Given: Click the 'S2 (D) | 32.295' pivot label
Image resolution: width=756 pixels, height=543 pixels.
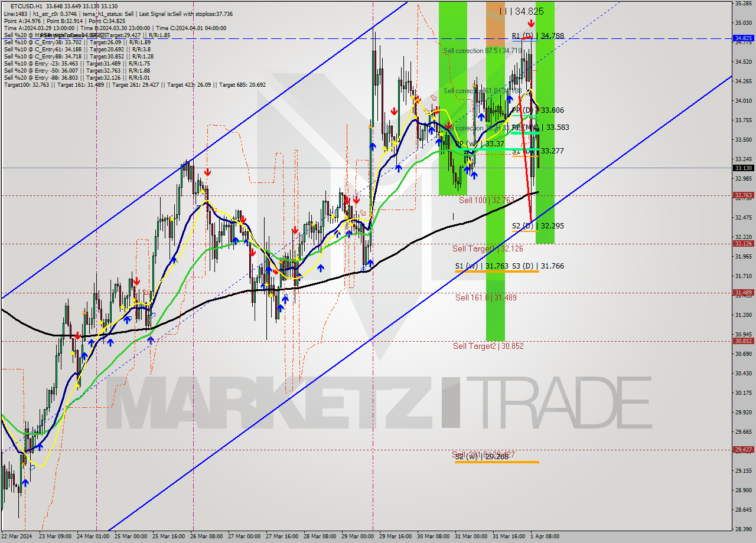Looking at the screenshot, I should point(537,226).
